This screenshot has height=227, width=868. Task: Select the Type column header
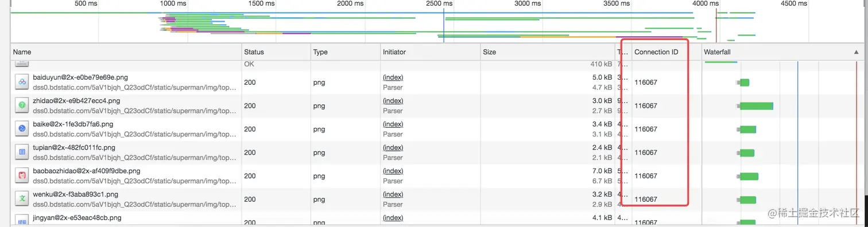click(345, 52)
